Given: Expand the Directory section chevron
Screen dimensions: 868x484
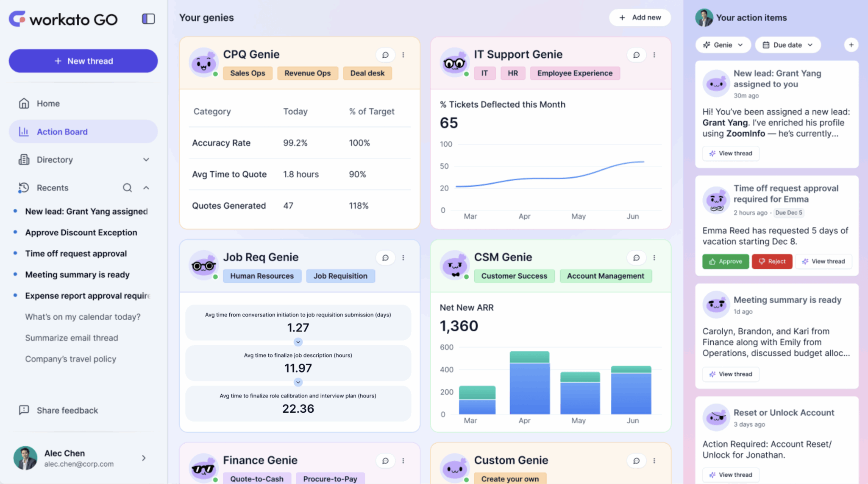Looking at the screenshot, I should click(x=146, y=159).
